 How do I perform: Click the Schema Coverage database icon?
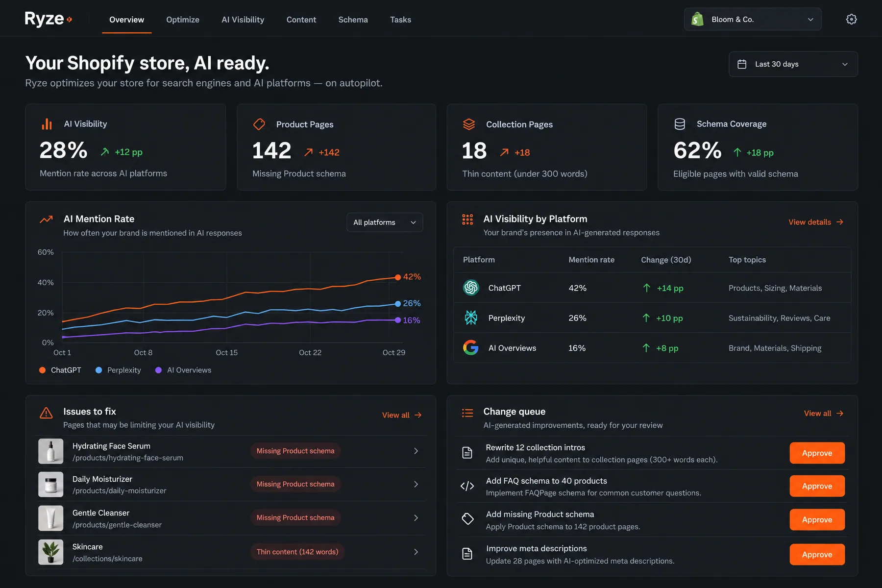click(680, 124)
